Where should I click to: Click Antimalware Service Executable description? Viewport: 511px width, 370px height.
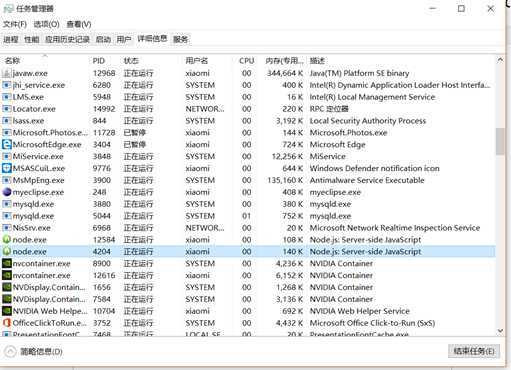tap(367, 180)
